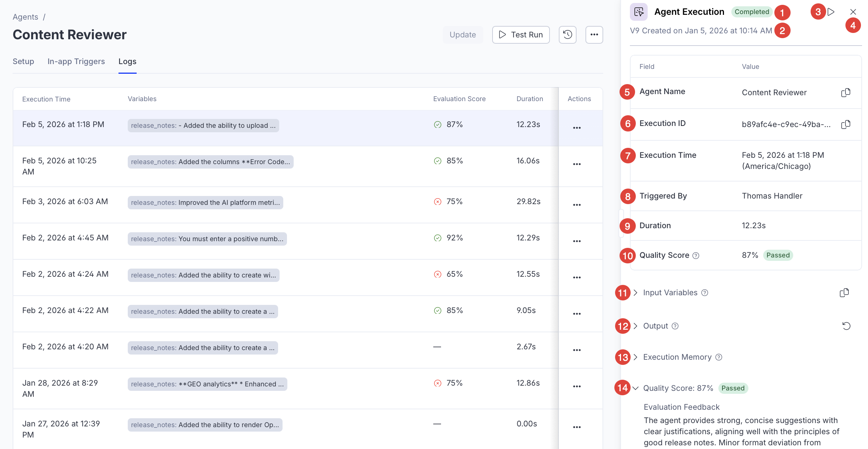This screenshot has width=868, height=449.
Task: Click the rerun icon next to Output
Action: click(x=846, y=326)
